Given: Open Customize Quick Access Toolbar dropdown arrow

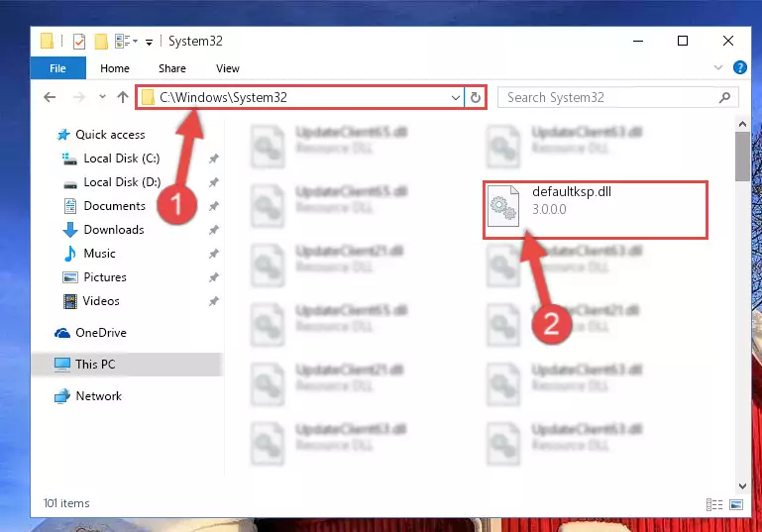Looking at the screenshot, I should pyautogui.click(x=150, y=43).
